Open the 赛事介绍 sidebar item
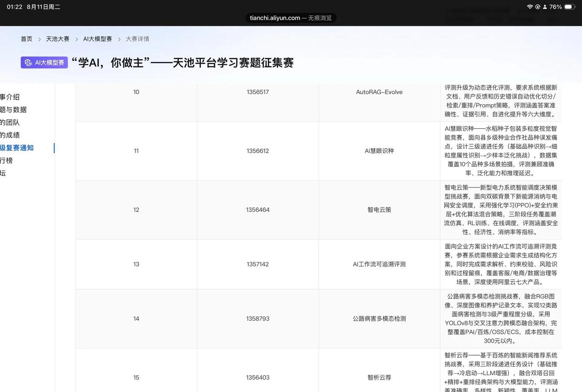The image size is (582, 392). coord(10,97)
